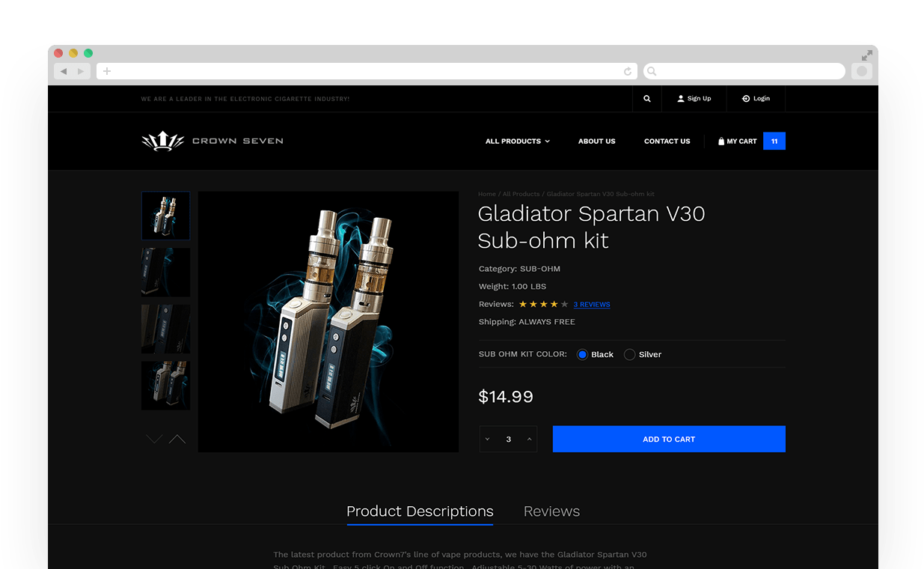
Task: Increase the quantity with up chevron
Action: click(530, 439)
